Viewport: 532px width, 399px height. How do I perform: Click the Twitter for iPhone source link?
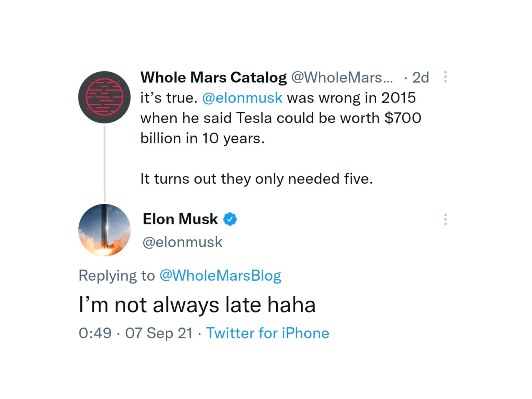pyautogui.click(x=268, y=333)
